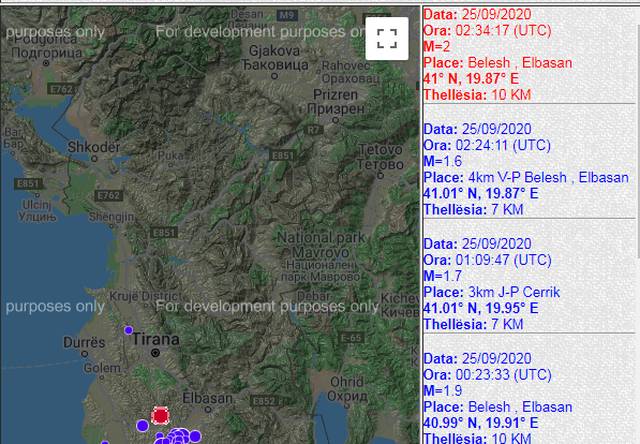Select red entry magnitude M=2

pos(437,46)
